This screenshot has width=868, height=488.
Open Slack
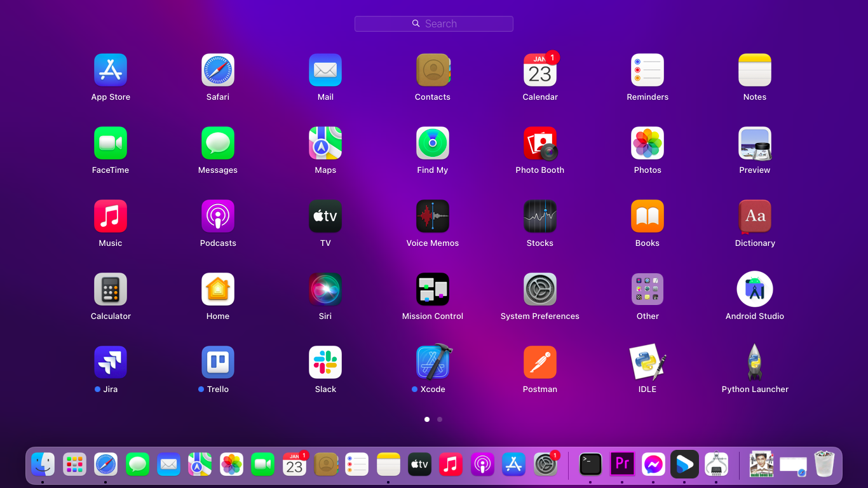point(325,362)
